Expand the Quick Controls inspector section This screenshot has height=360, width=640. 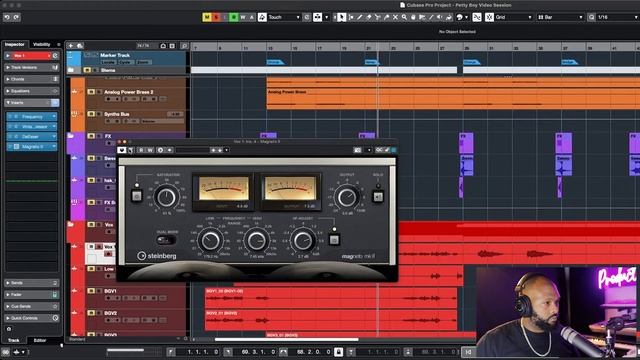click(32, 318)
